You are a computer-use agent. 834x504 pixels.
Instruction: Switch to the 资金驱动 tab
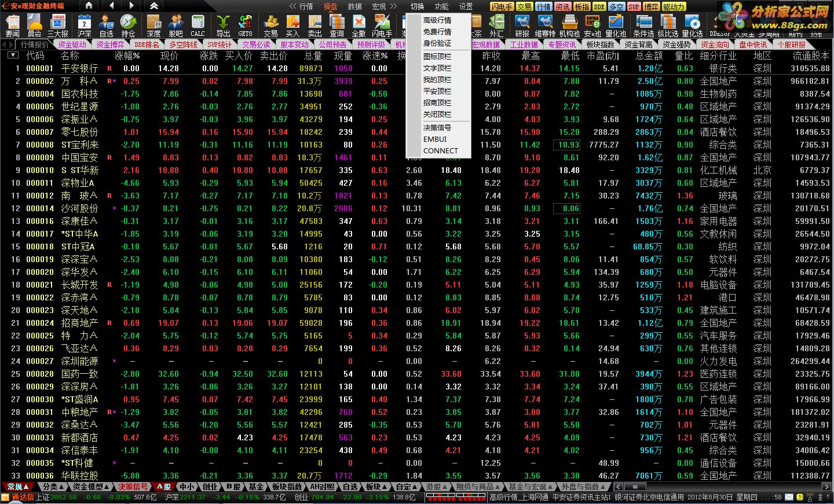point(72,45)
